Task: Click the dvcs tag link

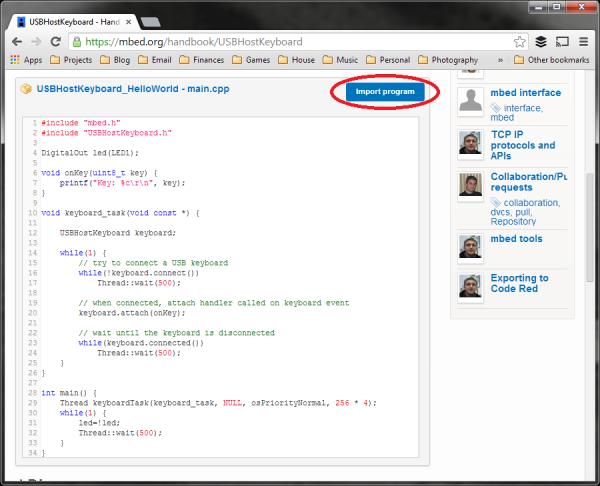Action: pyautogui.click(x=501, y=212)
